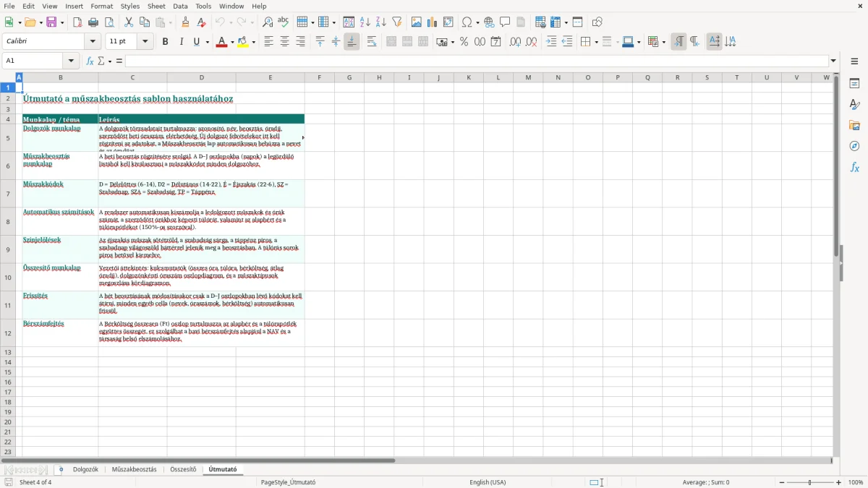Screen dimensions: 868x488
Task: Expand the Name Box dropdown
Action: click(71, 61)
